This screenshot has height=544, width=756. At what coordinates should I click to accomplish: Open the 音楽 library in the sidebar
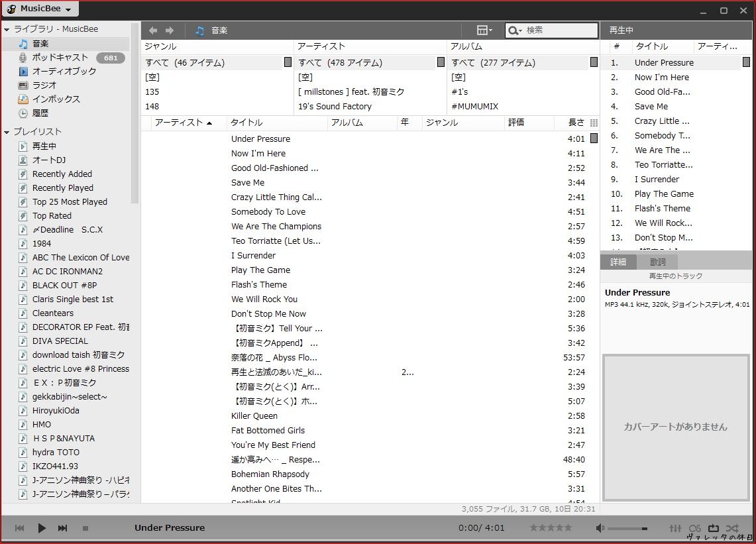pyautogui.click(x=66, y=44)
